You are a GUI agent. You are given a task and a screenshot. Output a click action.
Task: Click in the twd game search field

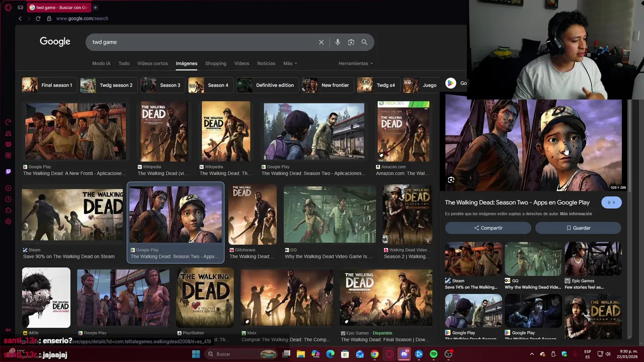click(201, 42)
